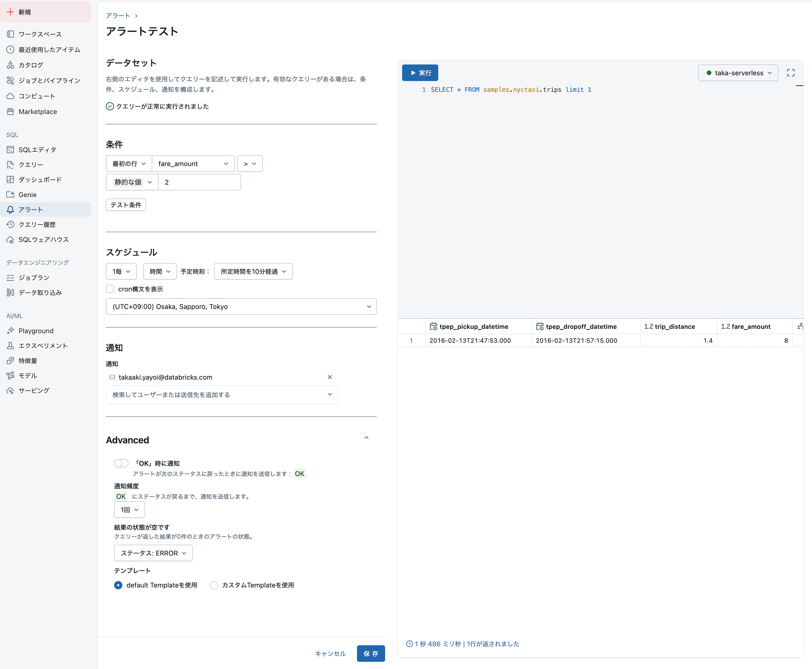Click the アラート breadcrumb link
This screenshot has height=669, width=812.
tap(118, 16)
